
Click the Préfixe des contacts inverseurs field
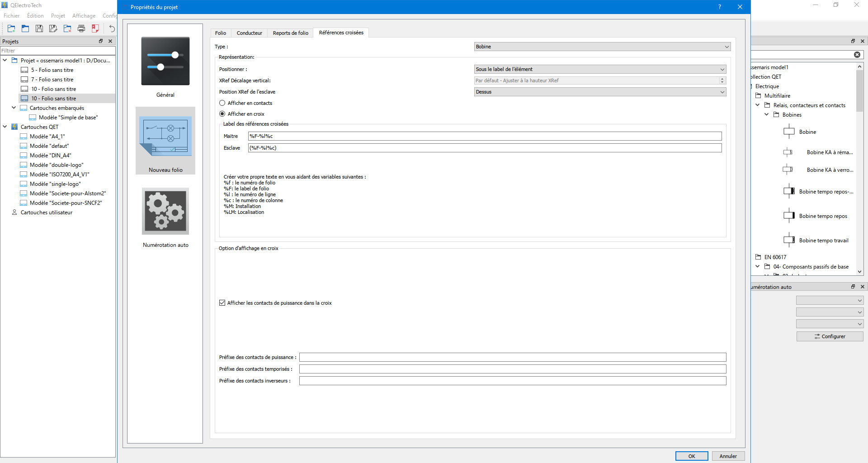tap(513, 381)
